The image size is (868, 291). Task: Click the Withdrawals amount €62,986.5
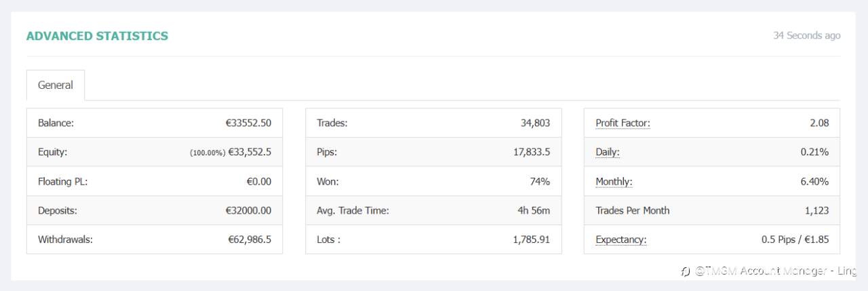coord(248,240)
